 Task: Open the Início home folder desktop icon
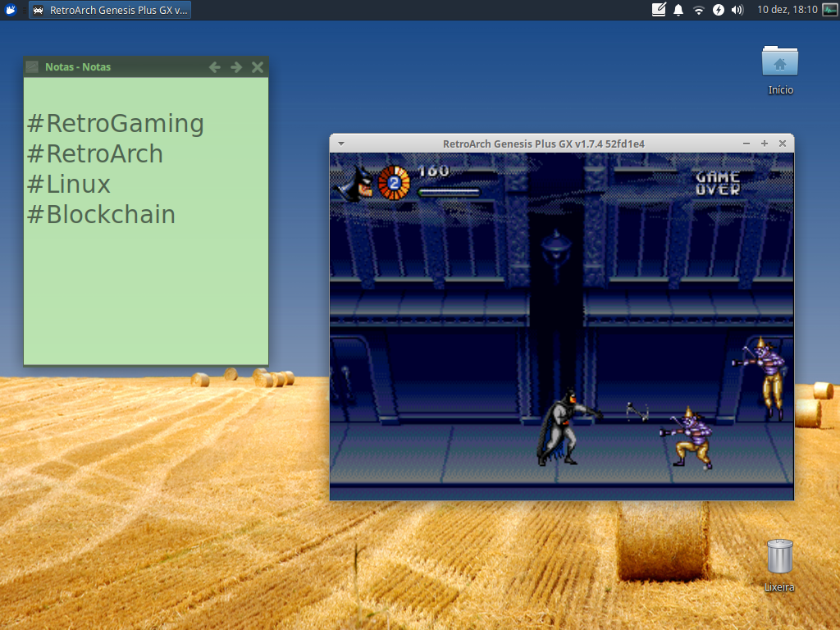[780, 71]
